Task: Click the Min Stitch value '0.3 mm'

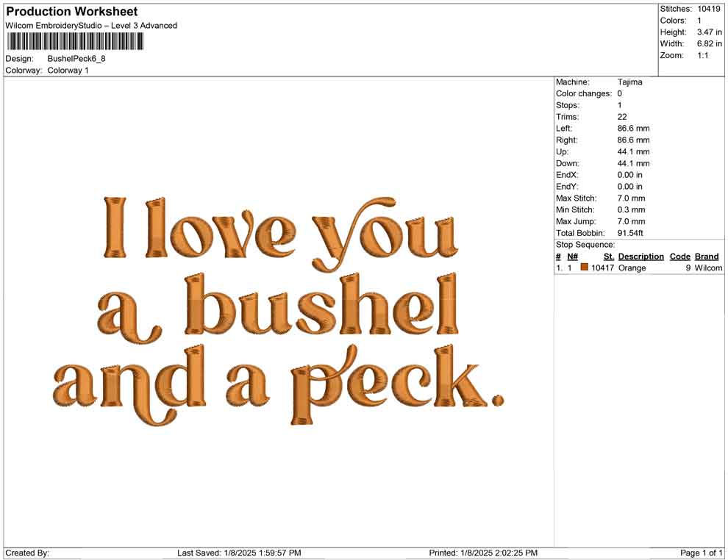Action: [631, 209]
